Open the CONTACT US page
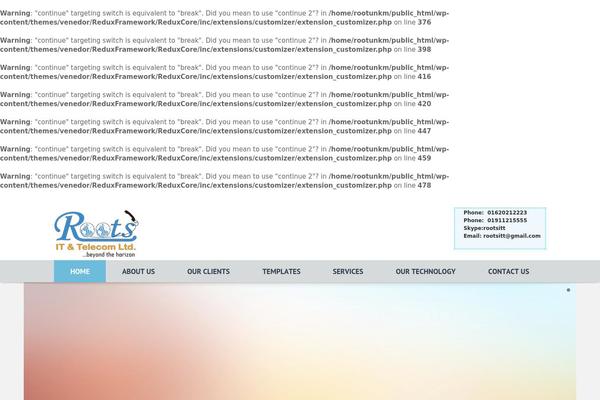 tap(509, 271)
